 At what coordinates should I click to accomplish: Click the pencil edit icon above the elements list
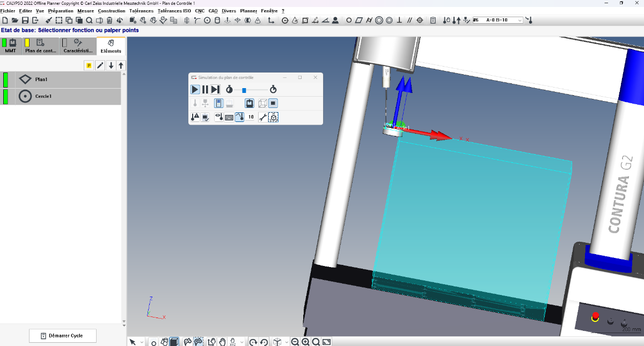coord(100,66)
